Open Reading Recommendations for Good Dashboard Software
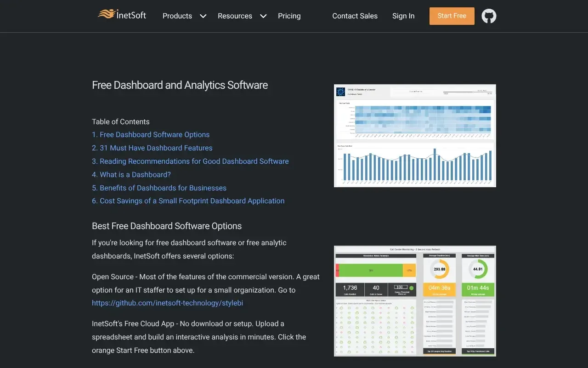The height and width of the screenshot is (368, 588). click(x=190, y=161)
